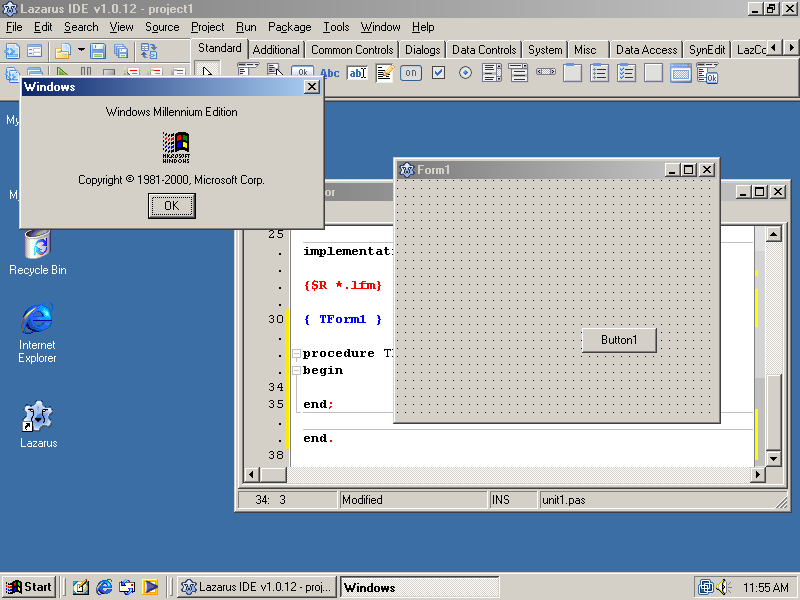The height and width of the screenshot is (600, 800).
Task: Switch to the Data Controls palette tab
Action: (x=484, y=50)
